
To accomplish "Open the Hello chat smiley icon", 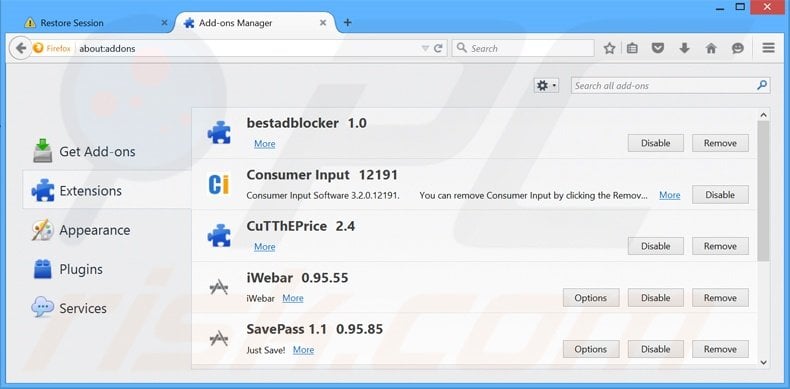I will 738,48.
